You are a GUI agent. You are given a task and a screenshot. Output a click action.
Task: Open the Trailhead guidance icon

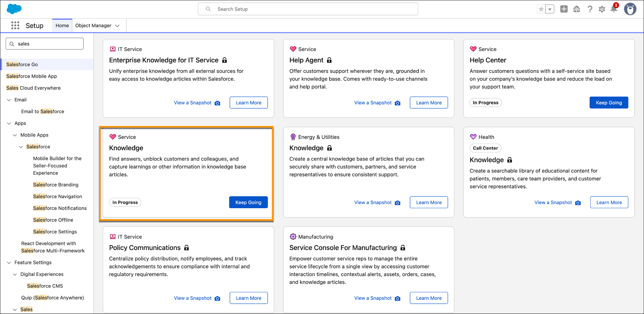577,9
